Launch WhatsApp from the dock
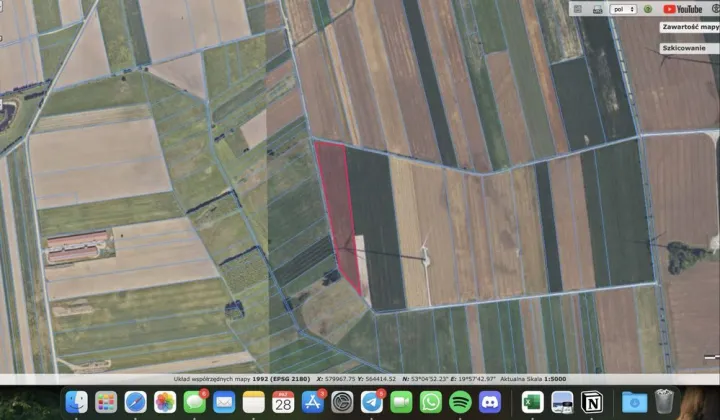The width and height of the screenshot is (720, 420). pyautogui.click(x=431, y=402)
